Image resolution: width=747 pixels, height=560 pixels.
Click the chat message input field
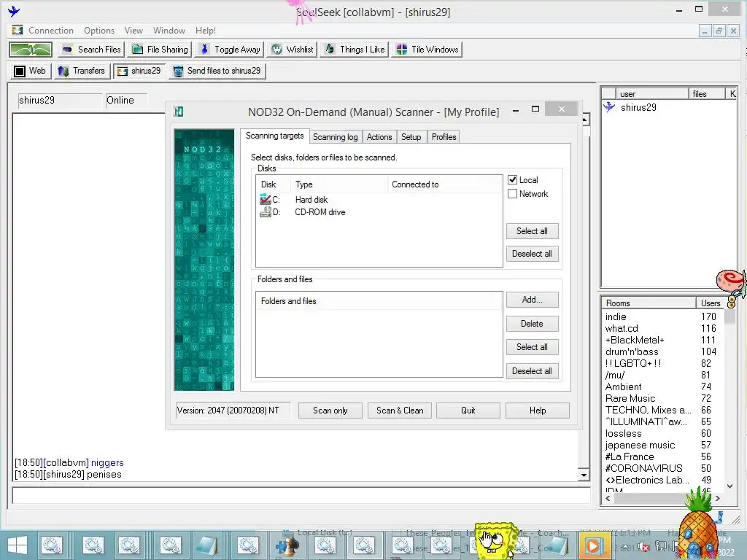pyautogui.click(x=301, y=496)
